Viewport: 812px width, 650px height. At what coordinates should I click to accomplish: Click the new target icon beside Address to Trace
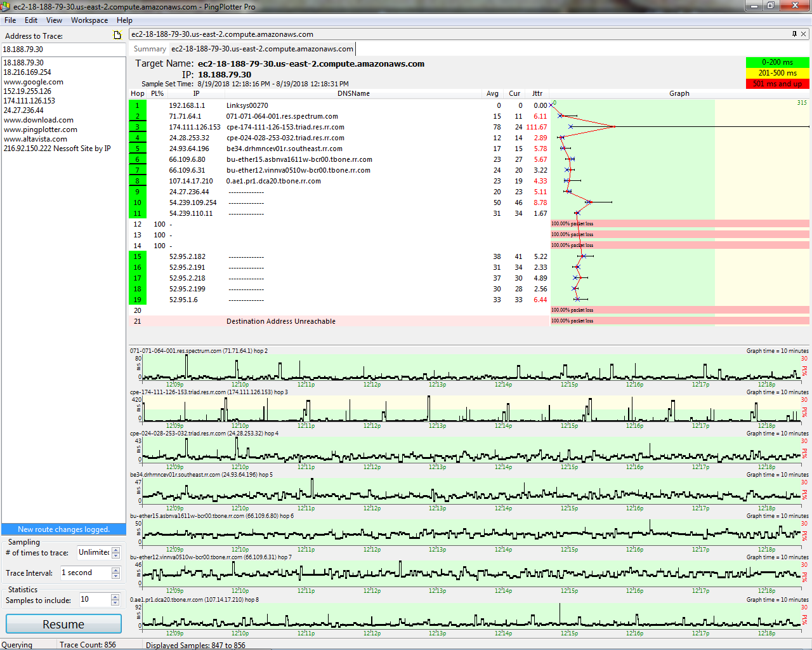[x=117, y=36]
